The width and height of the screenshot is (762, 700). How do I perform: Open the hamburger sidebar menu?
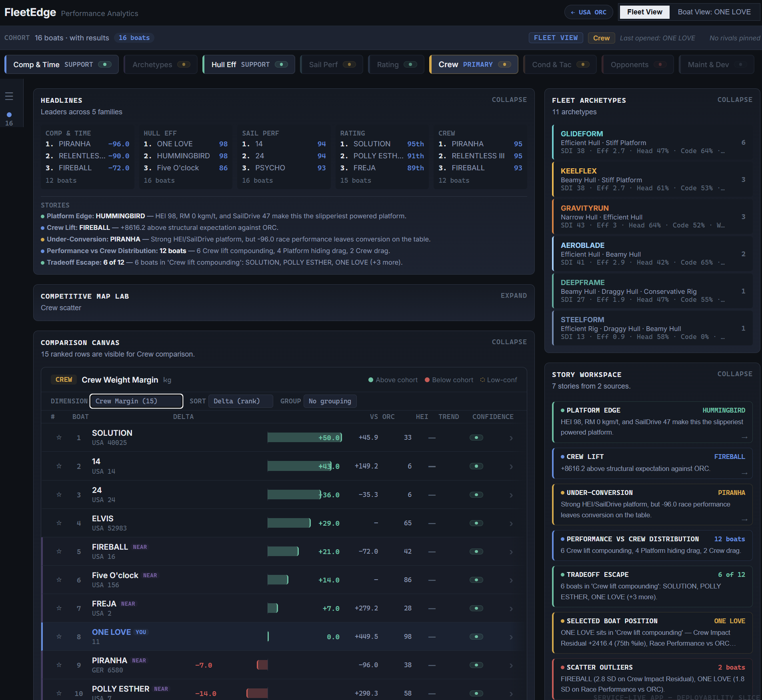coord(9,96)
